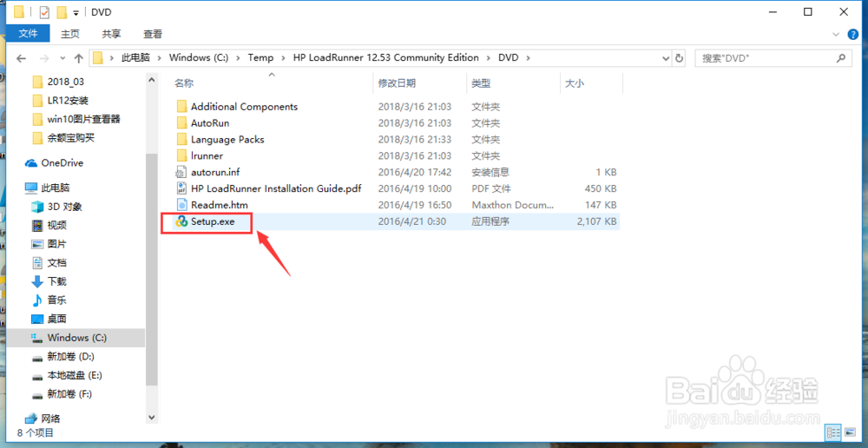The height and width of the screenshot is (448, 868).
Task: Select OneDrive in navigation pane
Action: (x=62, y=163)
